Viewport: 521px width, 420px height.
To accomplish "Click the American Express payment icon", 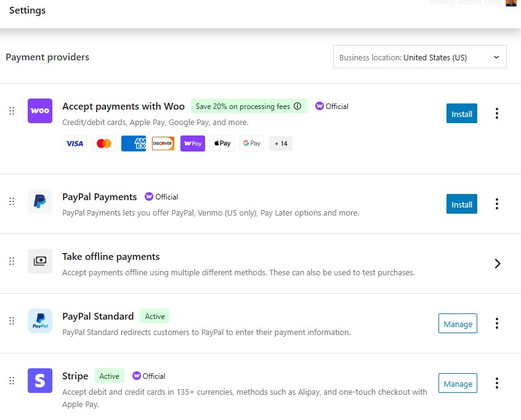I will 133,143.
